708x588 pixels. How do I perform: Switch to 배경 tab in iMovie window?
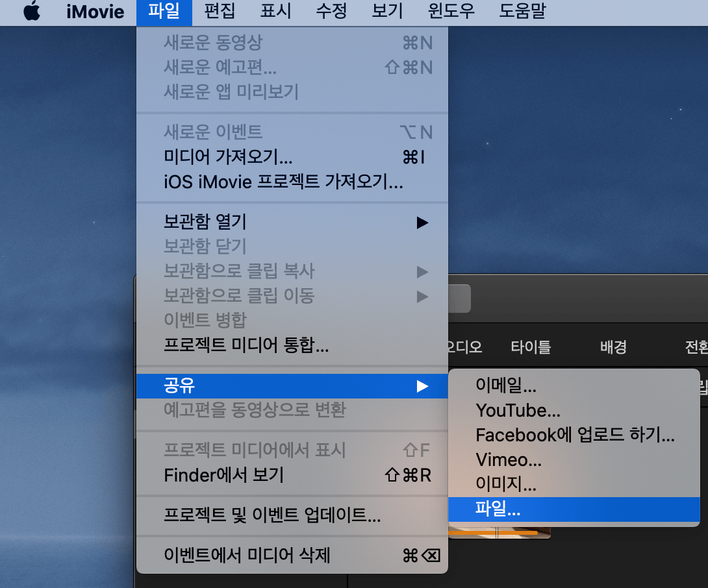(x=613, y=347)
